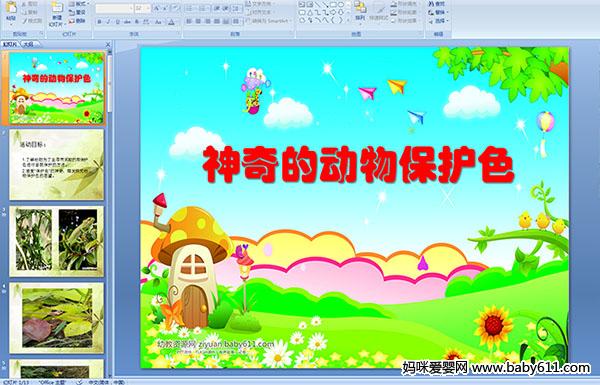Image resolution: width=600 pixels, height=385 pixels.
Task: Toggle Strikethrough formatting
Action: coord(127,22)
